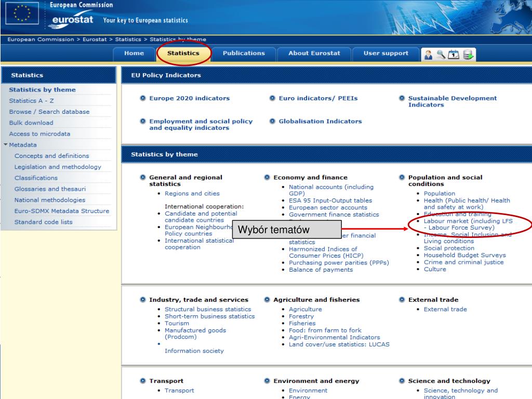Open Concepts and definitions in sidebar

(x=51, y=156)
